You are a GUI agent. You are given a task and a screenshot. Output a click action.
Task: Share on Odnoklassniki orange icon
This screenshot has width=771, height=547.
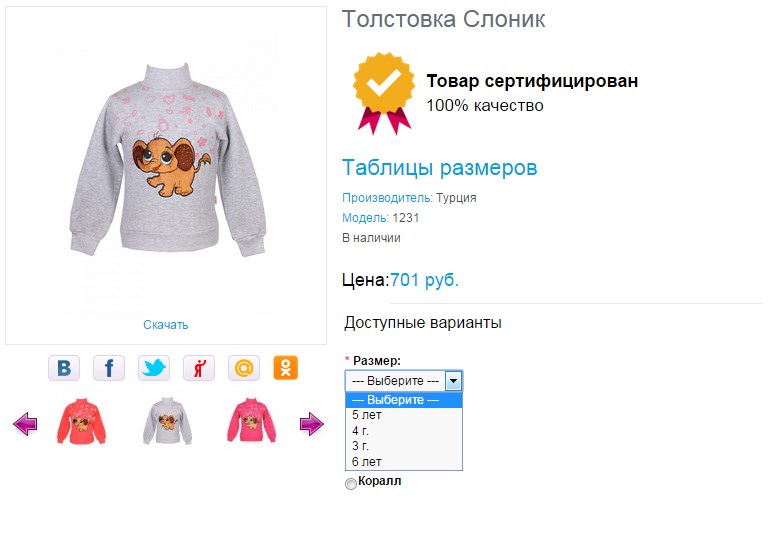coord(286,368)
